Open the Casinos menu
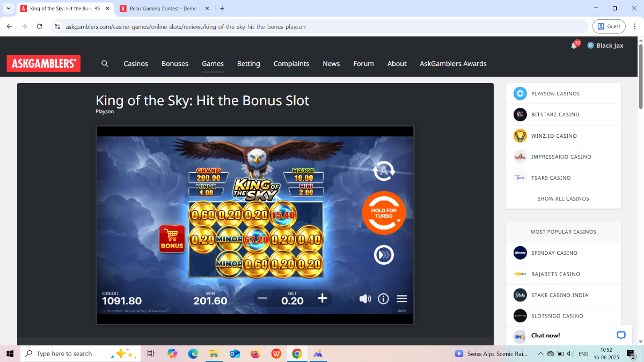The width and height of the screenshot is (644, 362). (136, 63)
